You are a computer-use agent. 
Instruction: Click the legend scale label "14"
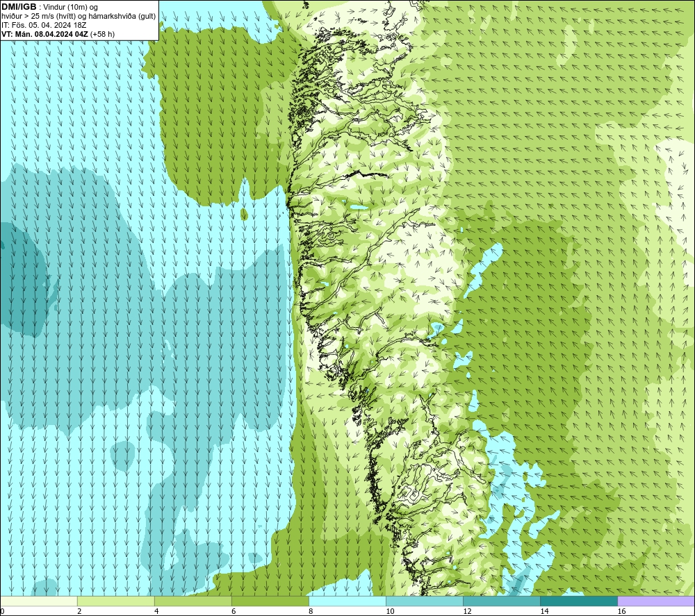point(544,611)
